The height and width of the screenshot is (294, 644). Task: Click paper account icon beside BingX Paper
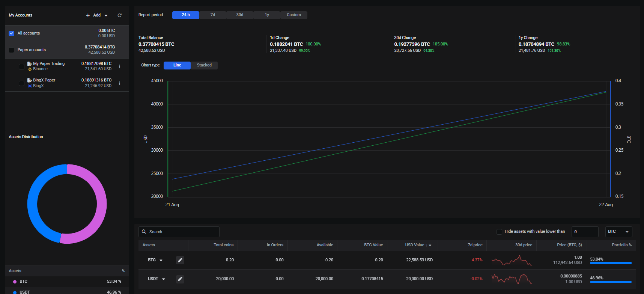click(30, 80)
